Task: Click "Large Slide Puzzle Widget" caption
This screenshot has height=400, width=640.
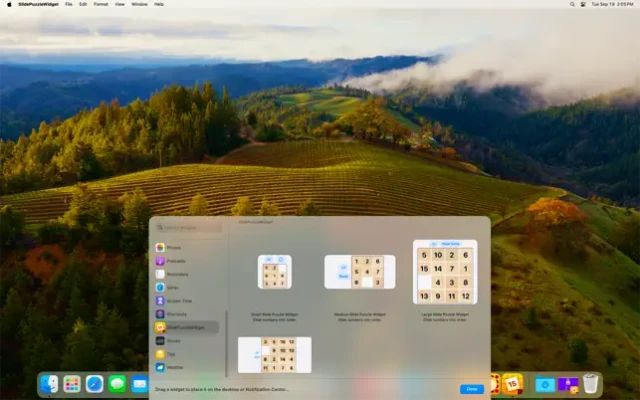Action: [x=445, y=314]
